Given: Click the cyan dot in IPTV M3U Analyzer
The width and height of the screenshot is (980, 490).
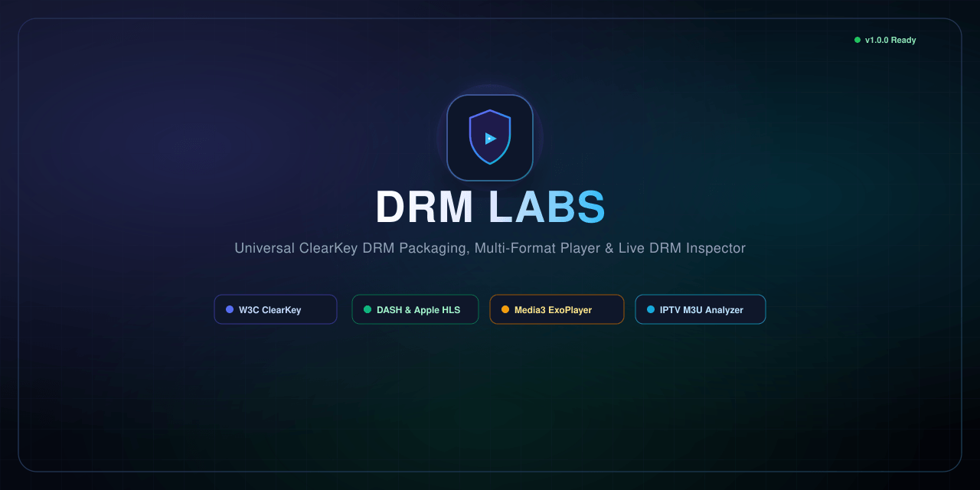Looking at the screenshot, I should 651,309.
